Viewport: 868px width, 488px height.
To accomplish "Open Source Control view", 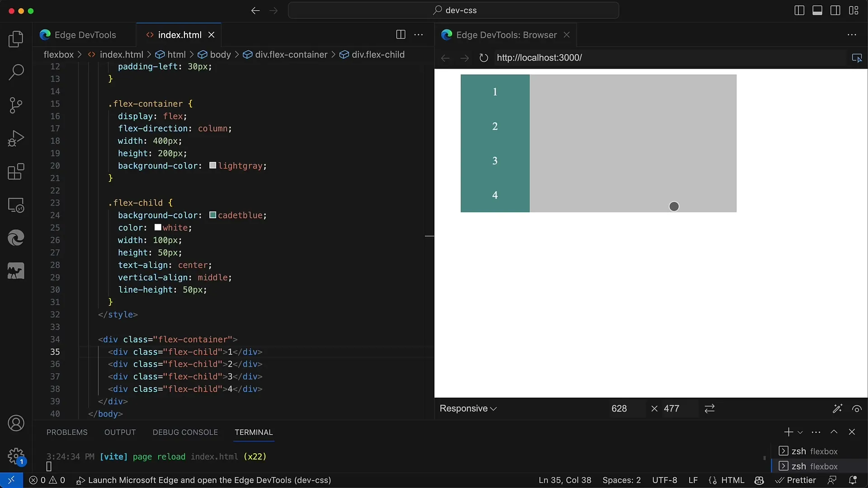I will [x=16, y=105].
